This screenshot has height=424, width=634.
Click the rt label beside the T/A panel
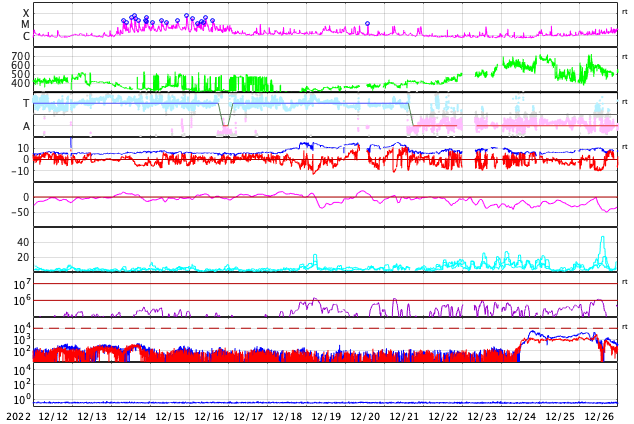(x=624, y=102)
